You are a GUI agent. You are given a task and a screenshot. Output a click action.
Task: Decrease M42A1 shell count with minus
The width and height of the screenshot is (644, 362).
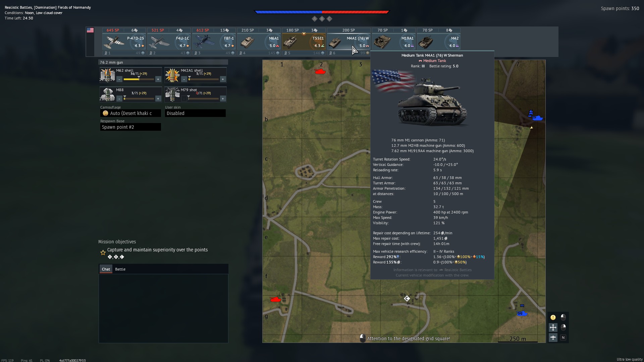[184, 79]
